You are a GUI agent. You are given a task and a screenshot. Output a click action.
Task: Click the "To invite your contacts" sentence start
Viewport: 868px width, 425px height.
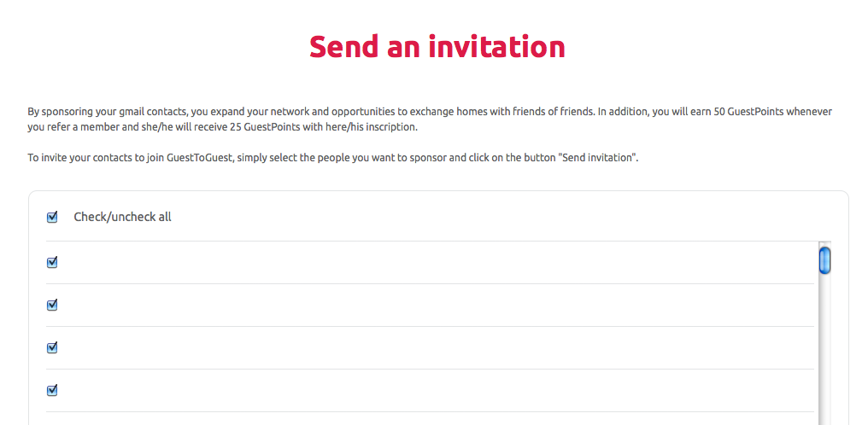point(82,158)
